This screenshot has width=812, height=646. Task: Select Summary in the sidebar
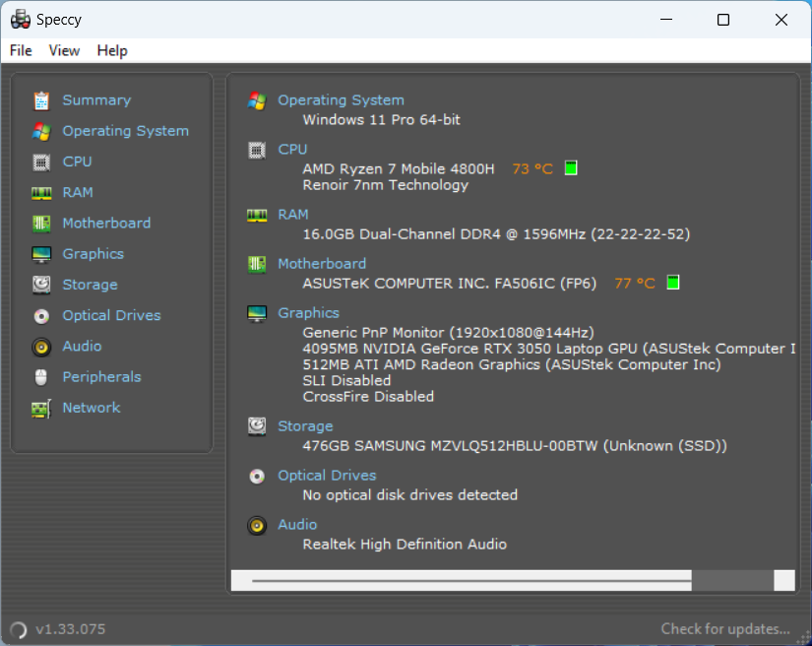(x=96, y=100)
